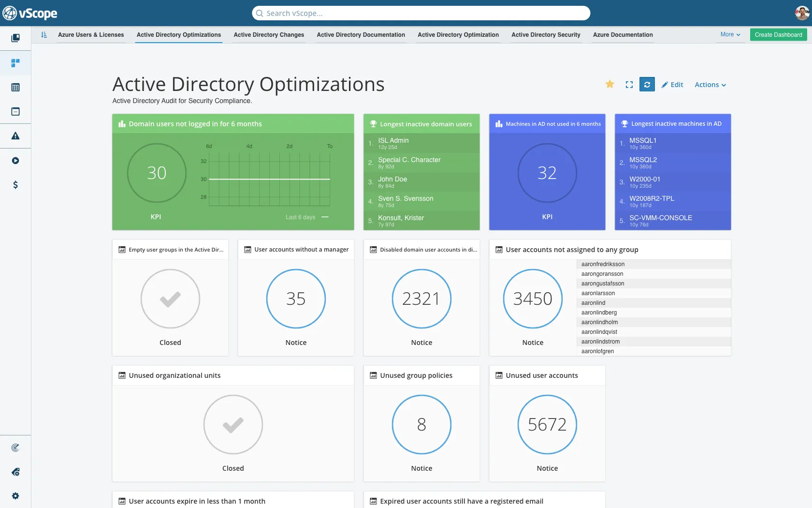
Task: Click the dashboard list sort icon
Action: (x=44, y=35)
